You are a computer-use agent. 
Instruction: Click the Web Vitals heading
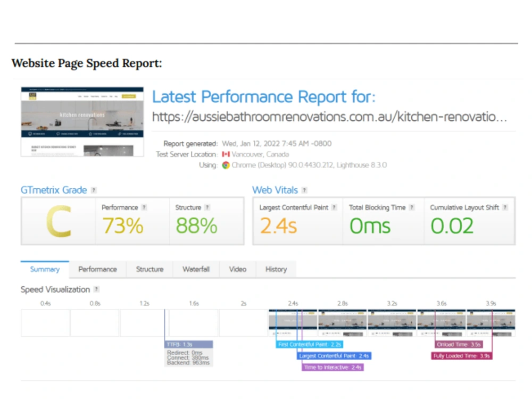point(275,190)
